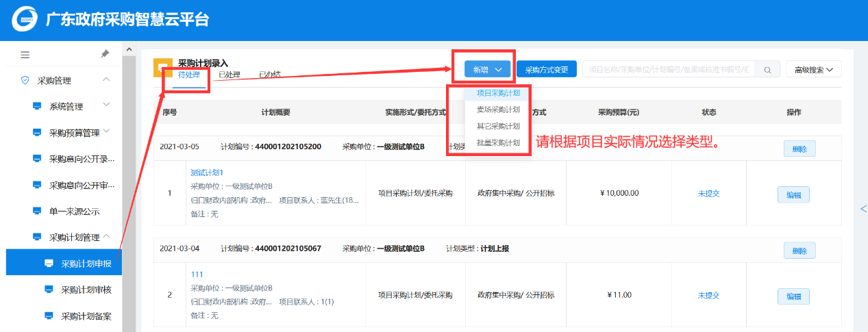This screenshot has width=868, height=332.
Task: Click the shield icon beside 采购管理
Action: coord(25,80)
